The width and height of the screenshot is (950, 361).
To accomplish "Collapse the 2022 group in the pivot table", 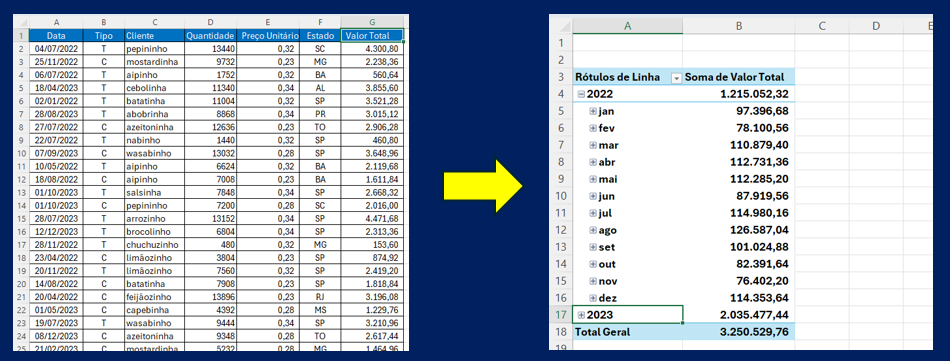I will 582,94.
